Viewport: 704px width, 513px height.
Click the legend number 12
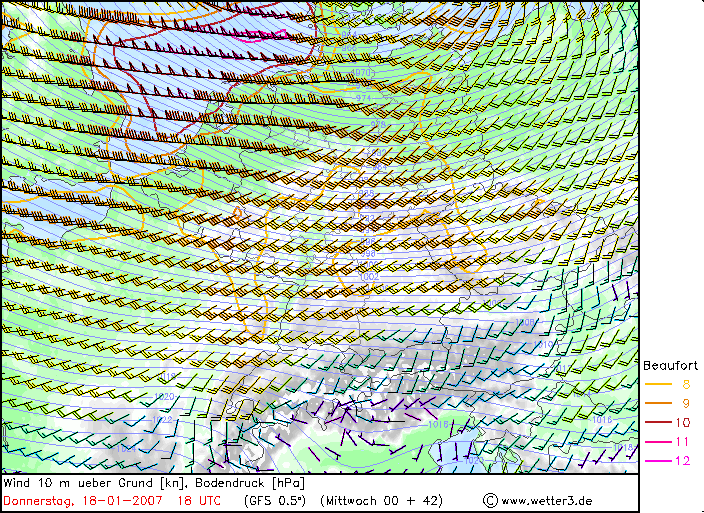tap(682, 461)
